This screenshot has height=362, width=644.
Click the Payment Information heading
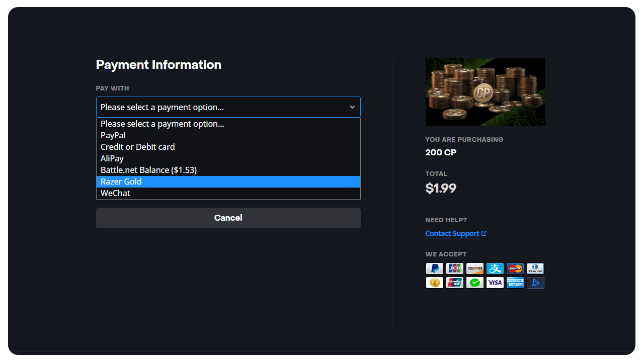click(x=158, y=65)
